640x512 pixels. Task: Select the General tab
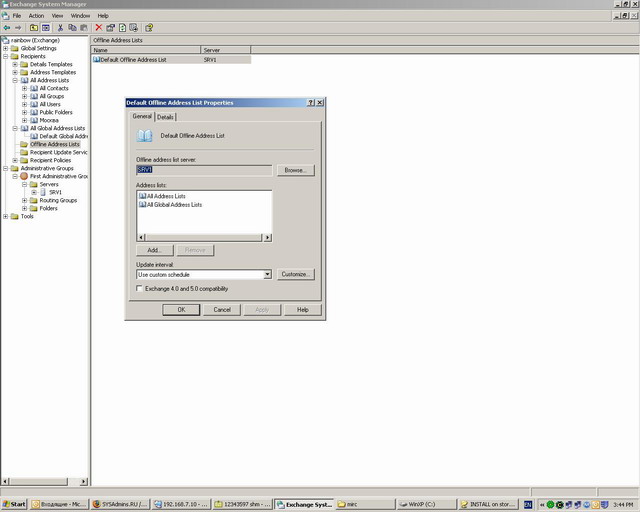click(x=142, y=116)
